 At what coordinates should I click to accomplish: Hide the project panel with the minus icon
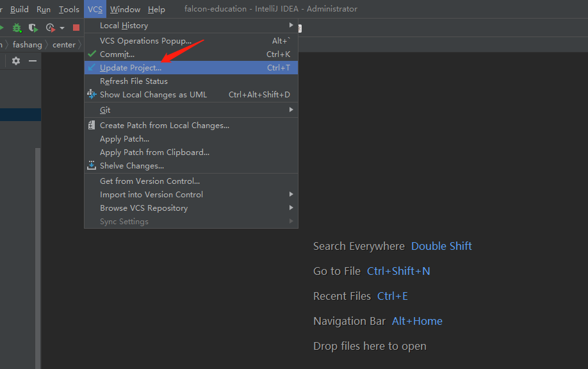[32, 61]
